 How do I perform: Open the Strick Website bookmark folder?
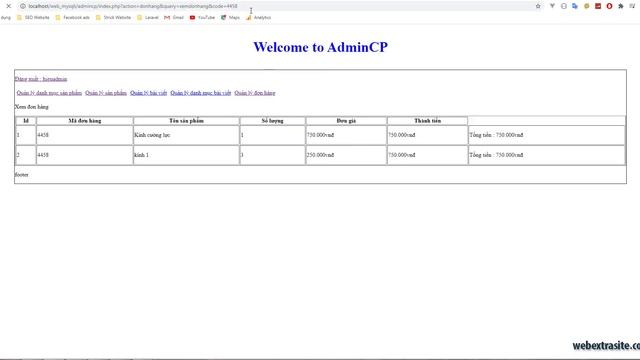[113, 18]
